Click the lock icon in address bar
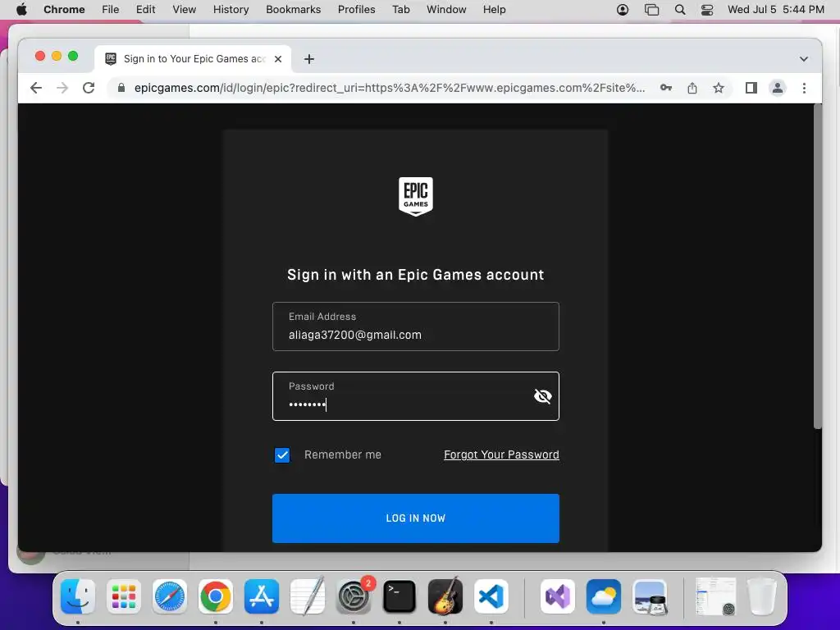Screen dimensions: 840x630 click(121, 88)
